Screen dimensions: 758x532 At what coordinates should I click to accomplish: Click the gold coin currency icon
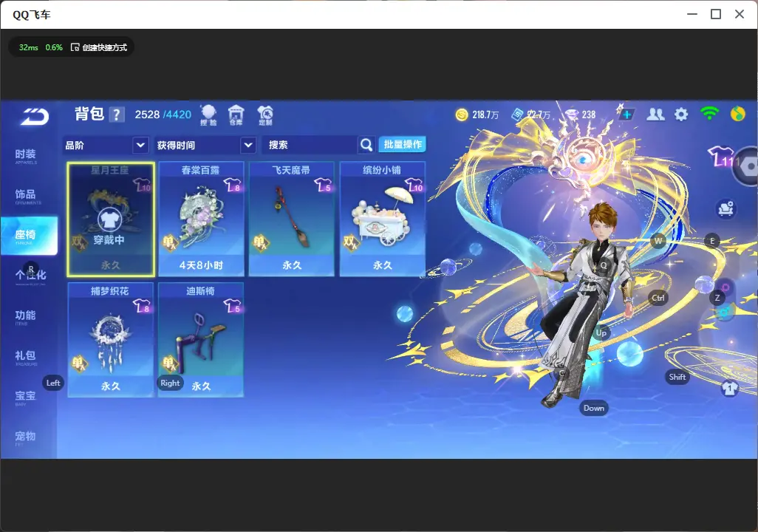[x=462, y=115]
